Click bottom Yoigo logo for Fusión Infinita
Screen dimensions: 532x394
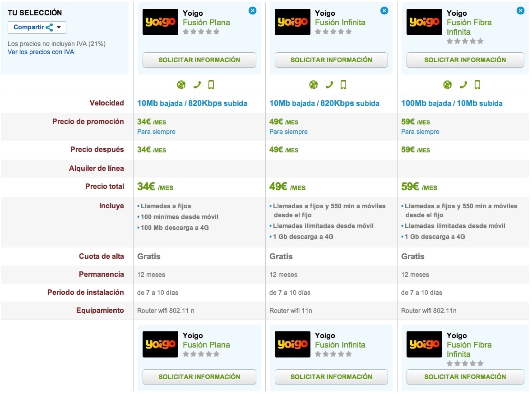click(x=292, y=344)
